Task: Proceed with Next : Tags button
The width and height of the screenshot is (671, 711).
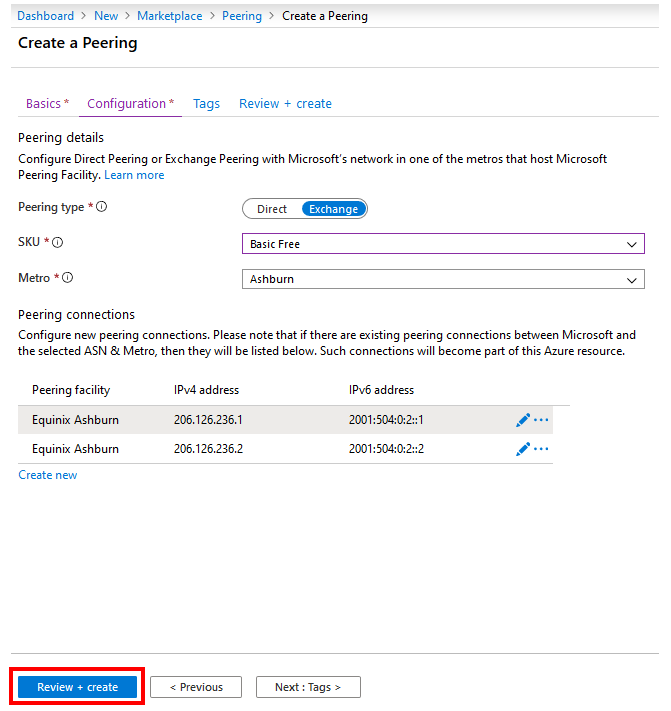Action: click(308, 687)
